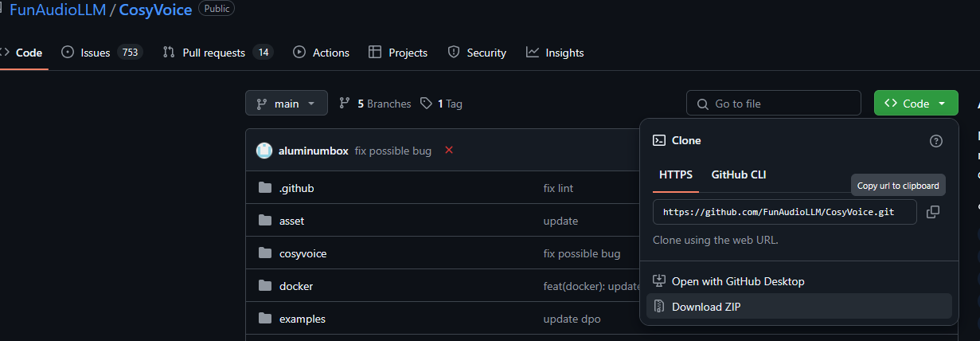Screen dimensions: 980x341
Task: Click the Projects table icon
Action: (x=375, y=53)
